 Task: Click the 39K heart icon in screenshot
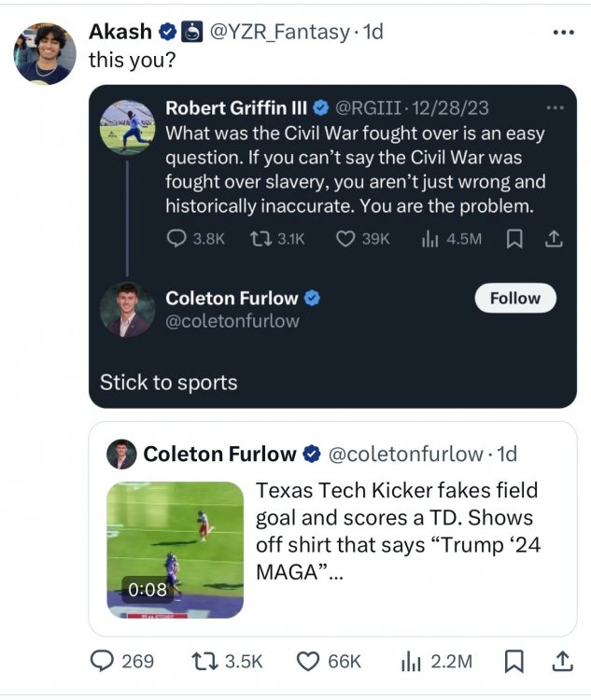346,239
